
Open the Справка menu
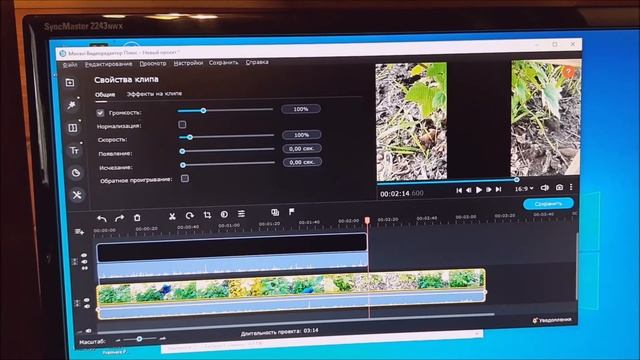(257, 62)
